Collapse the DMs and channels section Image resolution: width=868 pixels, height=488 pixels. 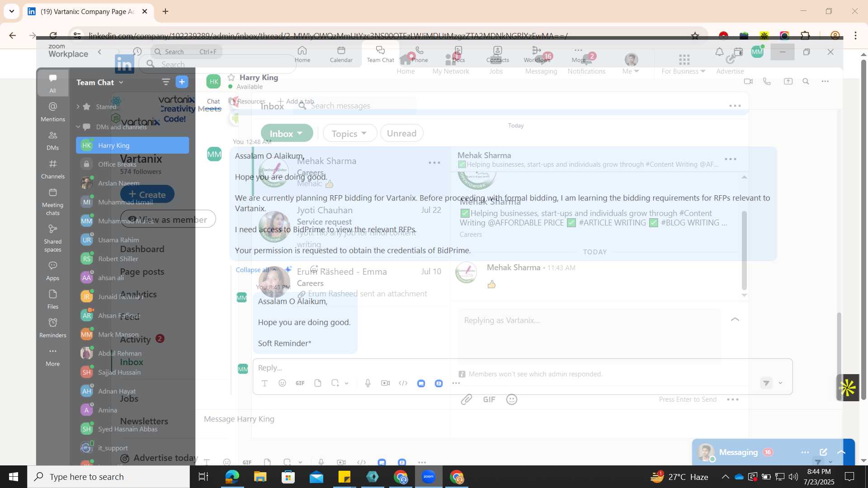click(x=78, y=127)
